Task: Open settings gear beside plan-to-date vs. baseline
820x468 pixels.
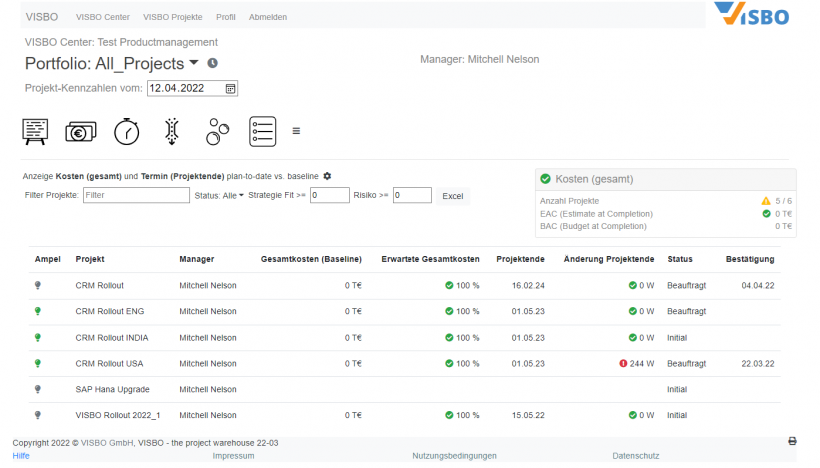Action: tap(327, 176)
